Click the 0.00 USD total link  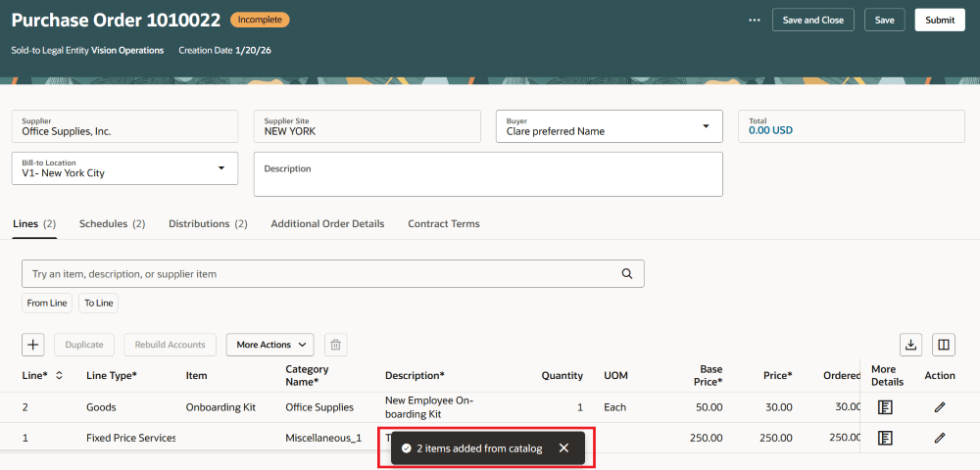(770, 131)
